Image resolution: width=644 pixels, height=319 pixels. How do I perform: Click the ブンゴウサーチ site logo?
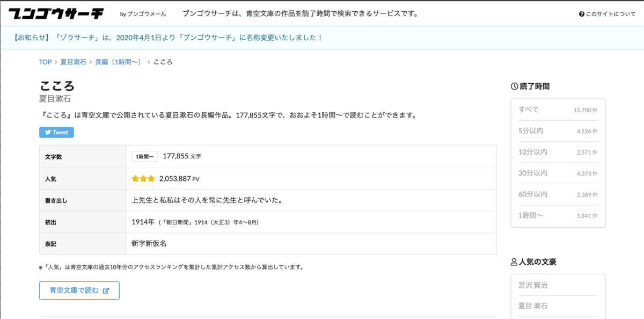click(x=55, y=13)
